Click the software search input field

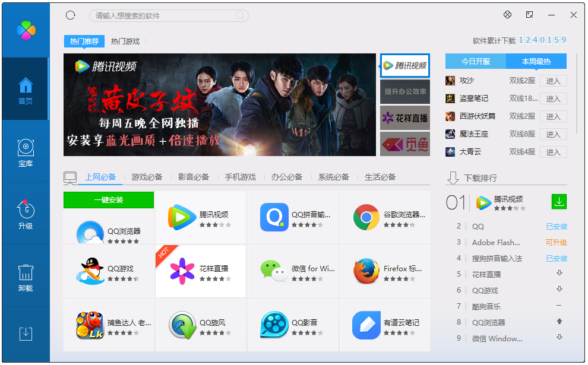[168, 15]
